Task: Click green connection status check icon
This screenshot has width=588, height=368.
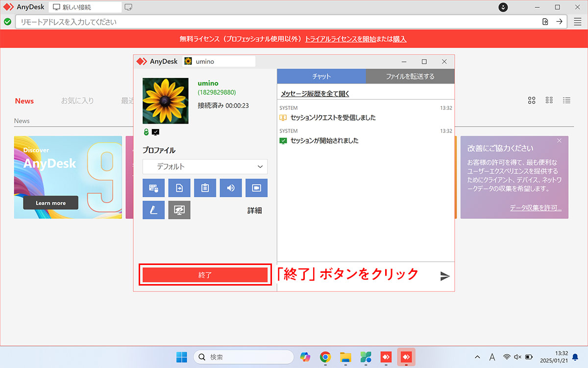Action: (7, 22)
